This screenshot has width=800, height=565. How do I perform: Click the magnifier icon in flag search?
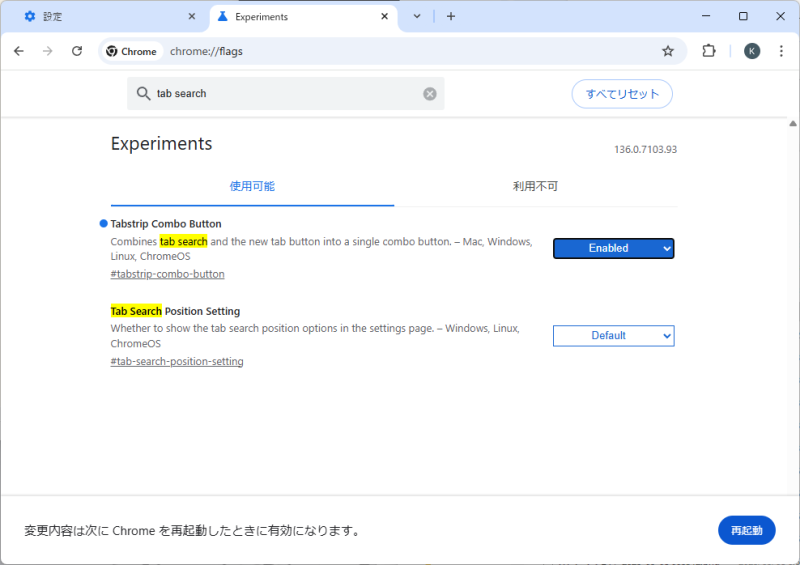(143, 93)
